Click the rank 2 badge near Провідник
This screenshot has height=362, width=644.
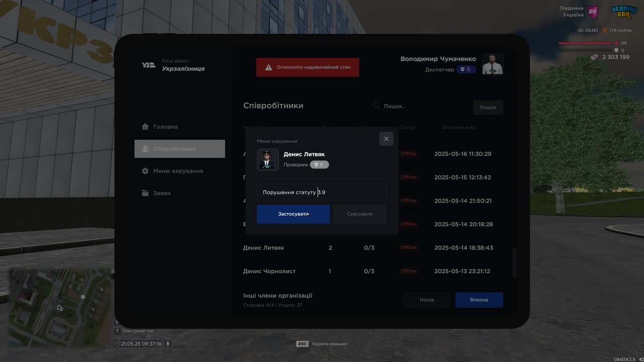[319, 164]
